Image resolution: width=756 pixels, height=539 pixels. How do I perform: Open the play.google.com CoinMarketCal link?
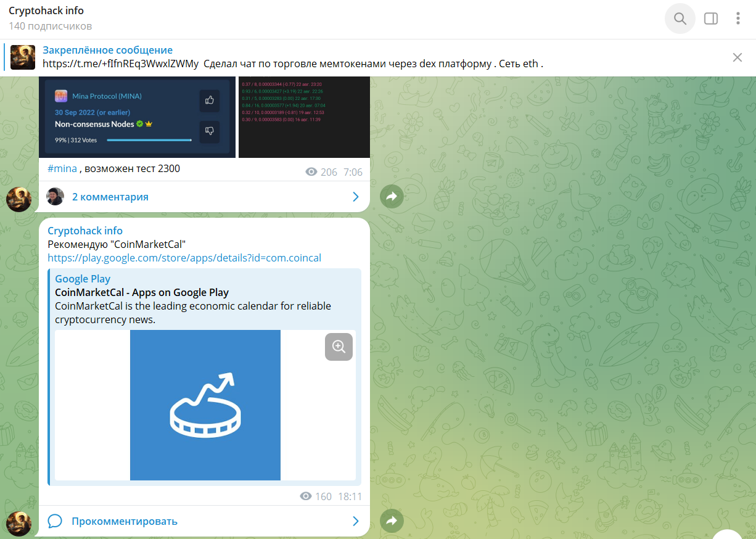(x=184, y=258)
